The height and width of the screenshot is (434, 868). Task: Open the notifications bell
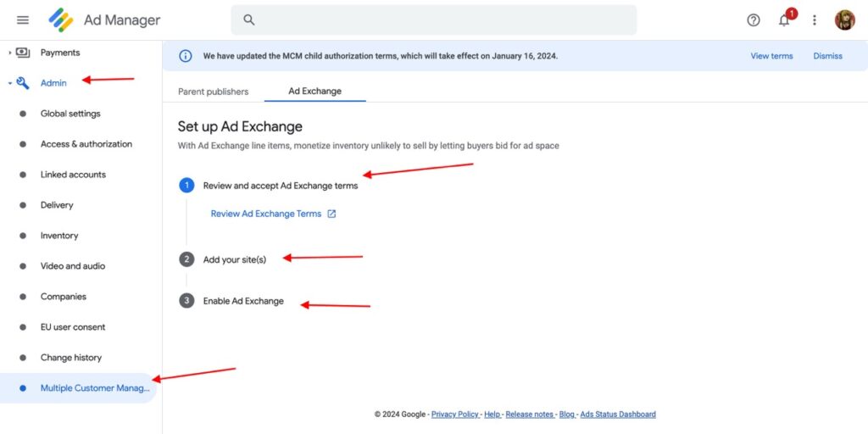(x=784, y=20)
